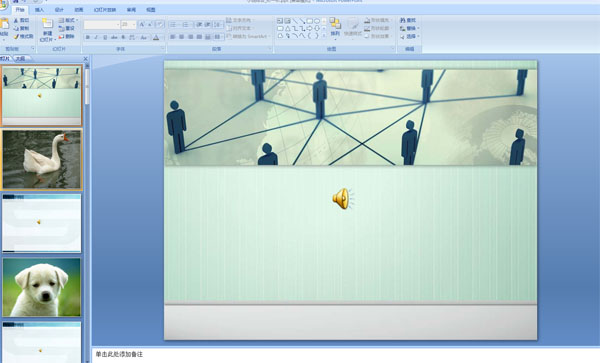Viewport: 600px width, 363px height.
Task: Click the font color swatch button
Action: point(156,37)
